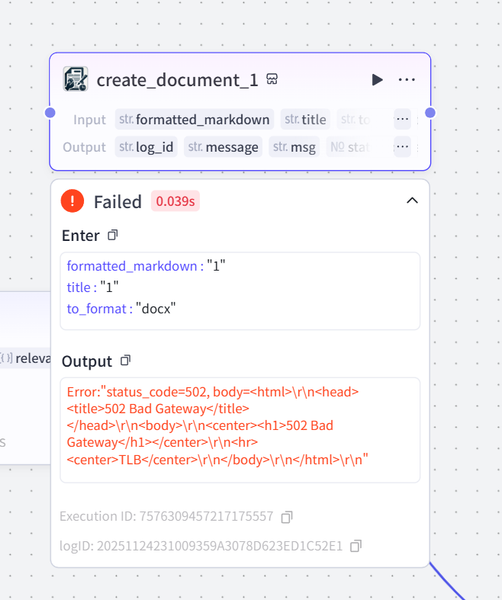Click the to_format "docx" entry
The image size is (502, 600).
tap(121, 308)
